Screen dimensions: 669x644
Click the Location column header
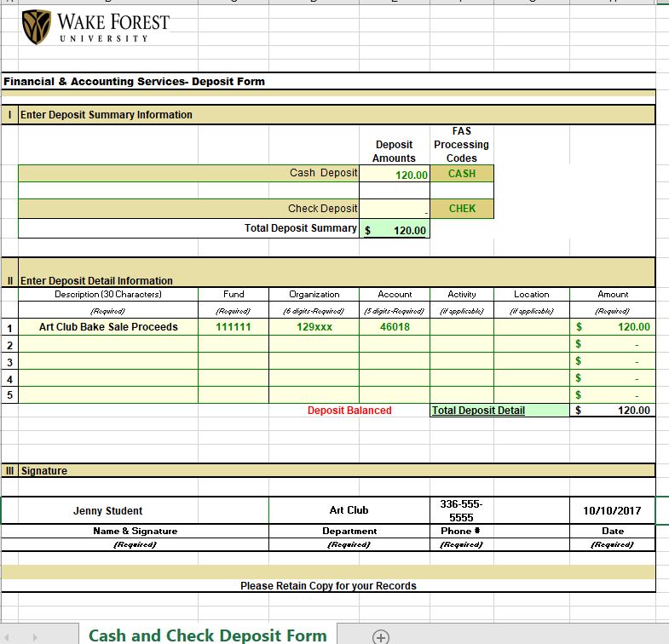click(x=532, y=294)
